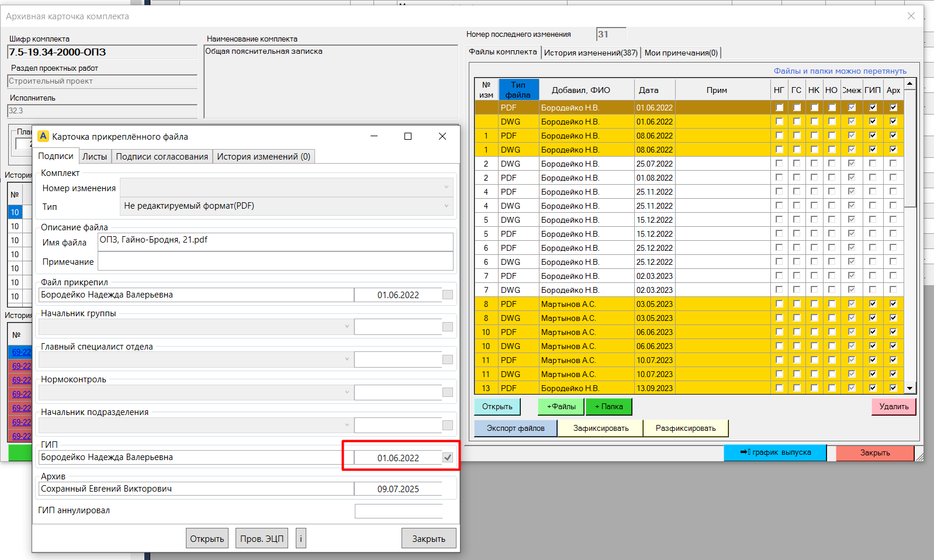
Task: Open the 'История изменений(387)' tab
Action: click(x=590, y=53)
